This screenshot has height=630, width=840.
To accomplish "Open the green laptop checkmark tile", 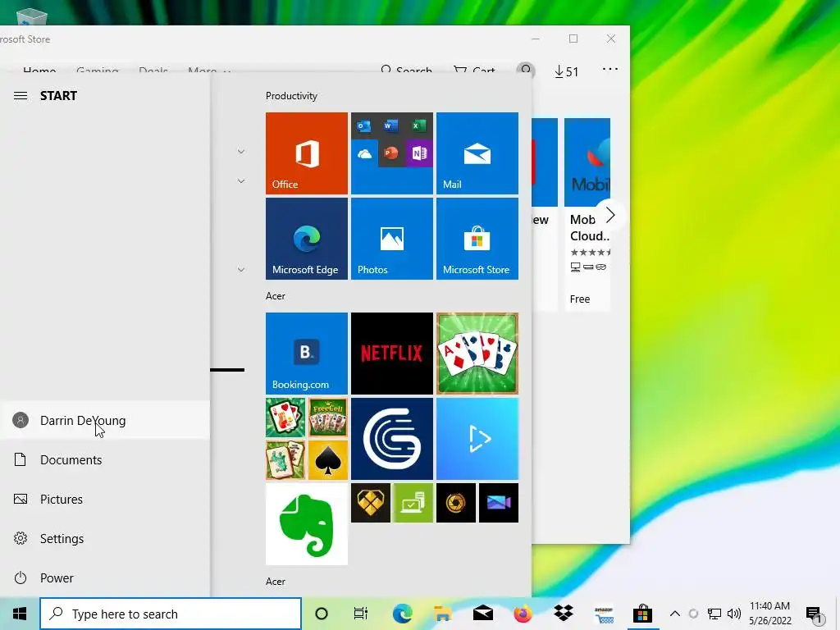I will coord(413,503).
